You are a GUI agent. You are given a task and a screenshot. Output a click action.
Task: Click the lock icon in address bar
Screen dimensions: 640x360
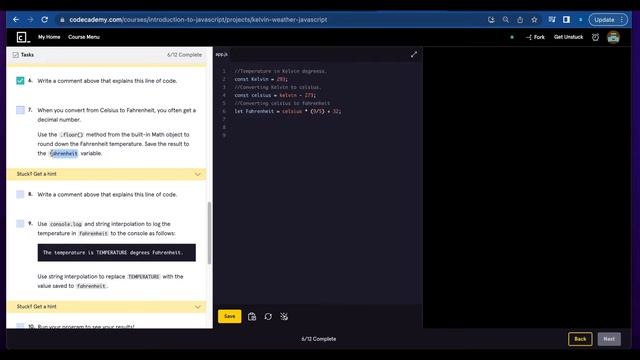[62, 20]
